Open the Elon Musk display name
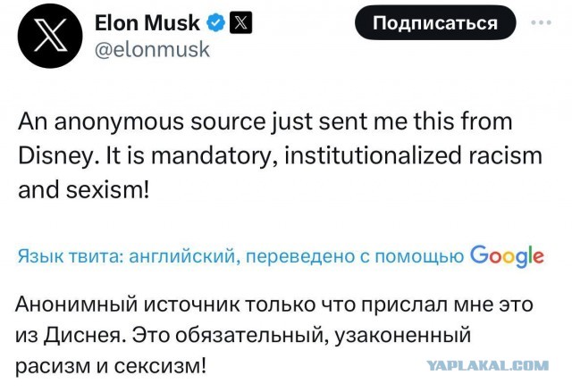The width and height of the screenshot is (572, 392). [147, 22]
